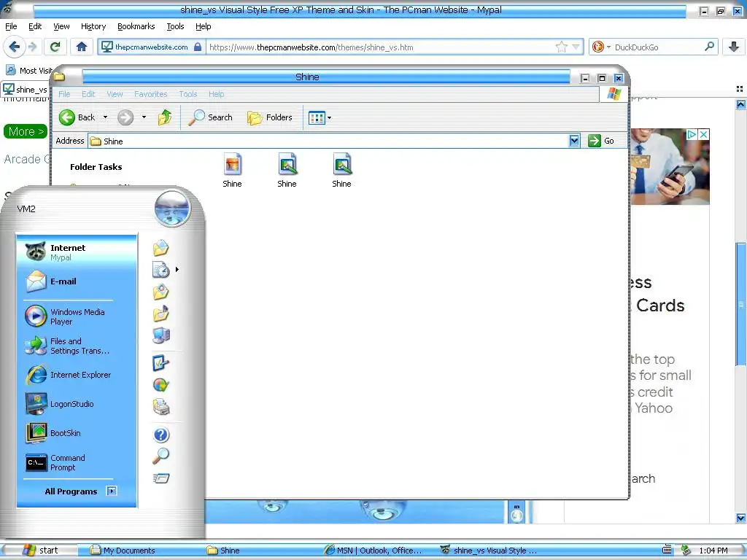Click Go button in Shine address bar
This screenshot has width=747, height=560.
click(601, 141)
